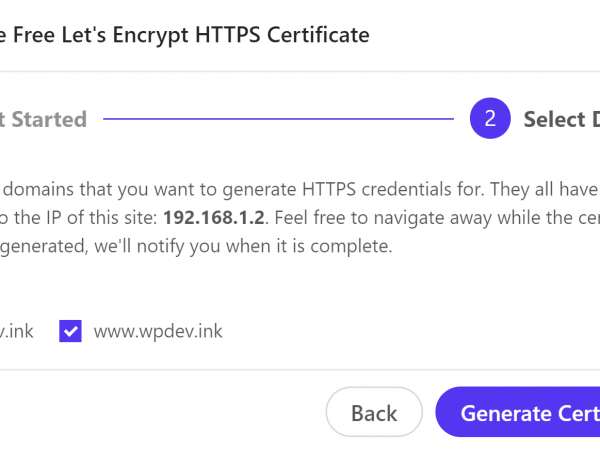This screenshot has height=450, width=600.
Task: Click the www.wpdev.ink domain label
Action: (158, 331)
